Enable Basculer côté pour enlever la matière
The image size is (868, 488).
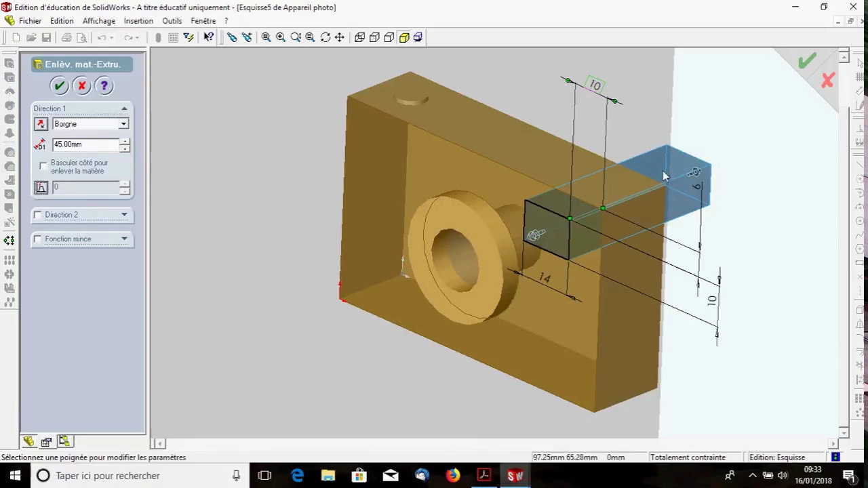43,165
